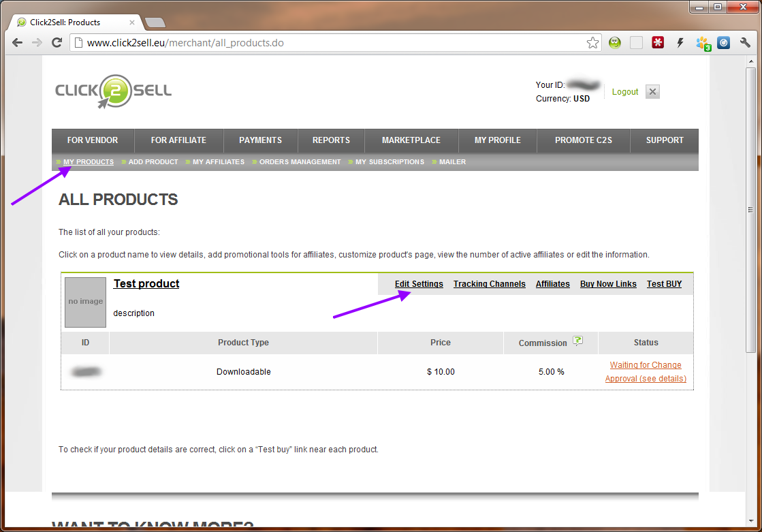
Task: Open the Chrome wrench menu
Action: [746, 43]
